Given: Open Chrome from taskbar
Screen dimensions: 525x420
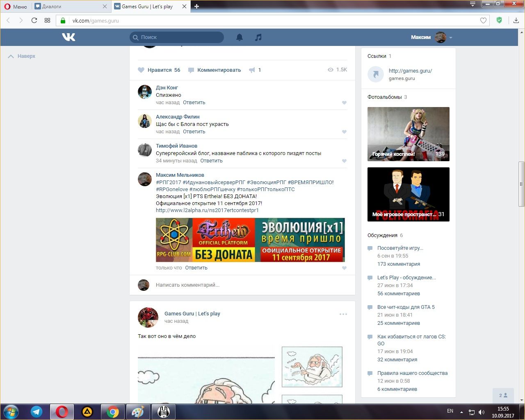Looking at the screenshot, I should [x=113, y=412].
